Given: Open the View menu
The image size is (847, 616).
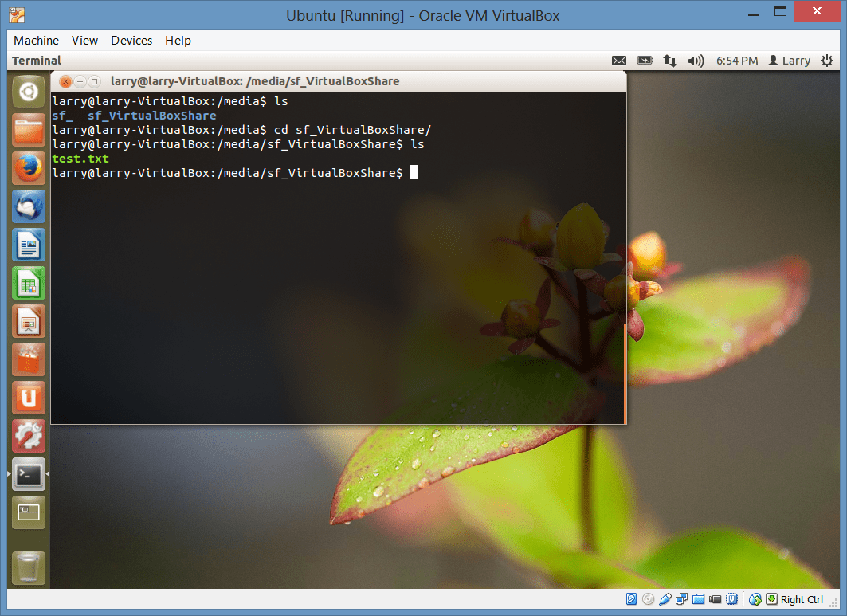Looking at the screenshot, I should [84, 41].
